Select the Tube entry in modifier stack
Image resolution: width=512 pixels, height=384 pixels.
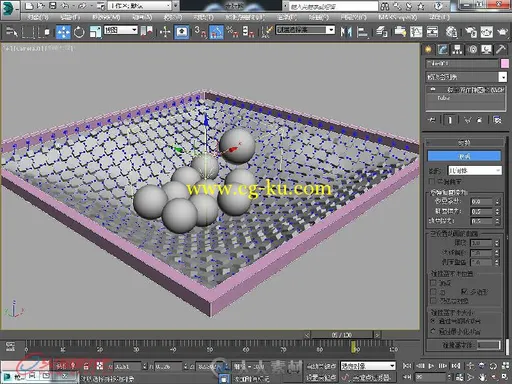[443, 98]
